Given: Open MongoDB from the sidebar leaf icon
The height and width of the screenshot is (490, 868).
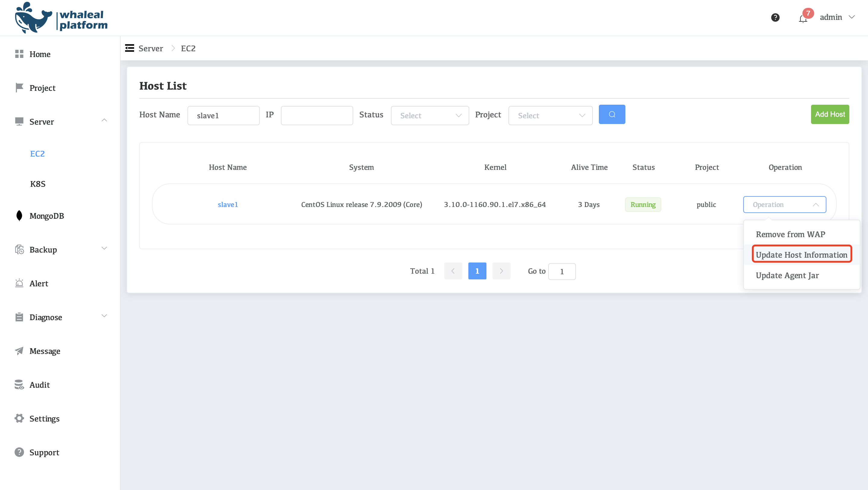Looking at the screenshot, I should [x=19, y=216].
